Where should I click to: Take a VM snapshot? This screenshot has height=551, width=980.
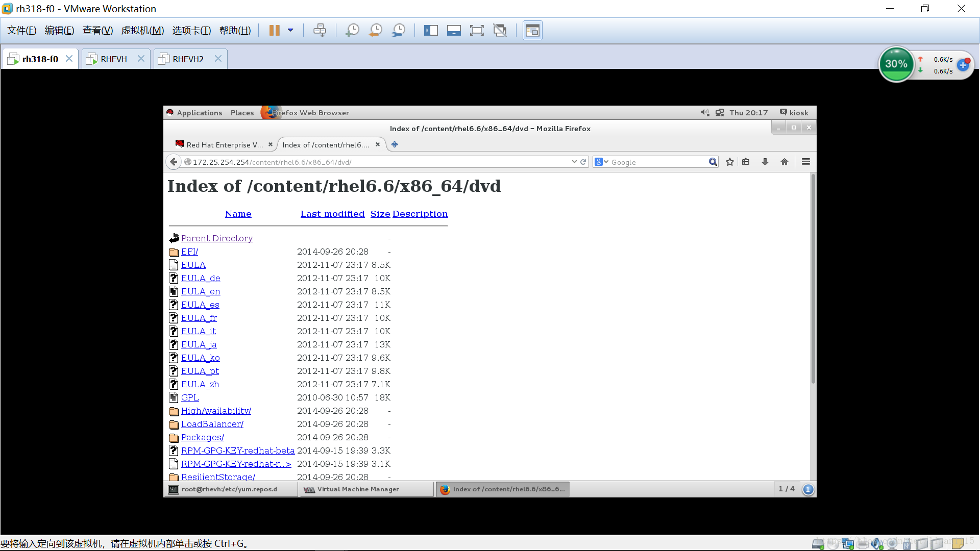[352, 31]
